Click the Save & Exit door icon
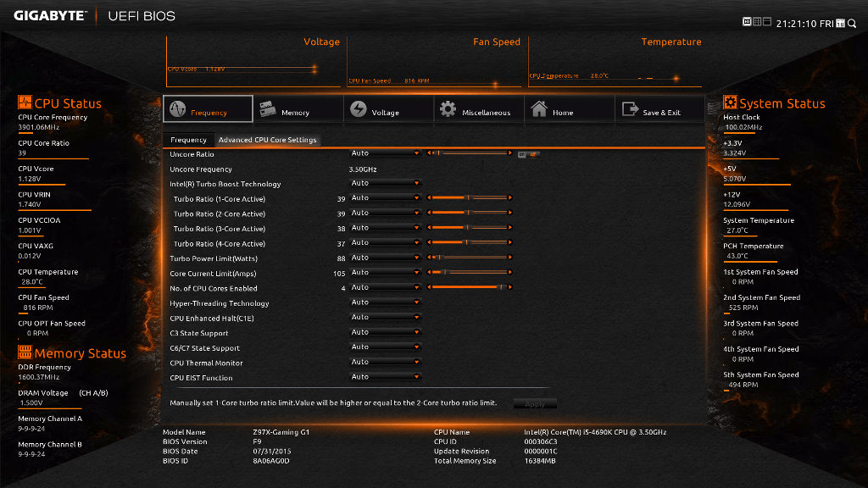 click(630, 109)
